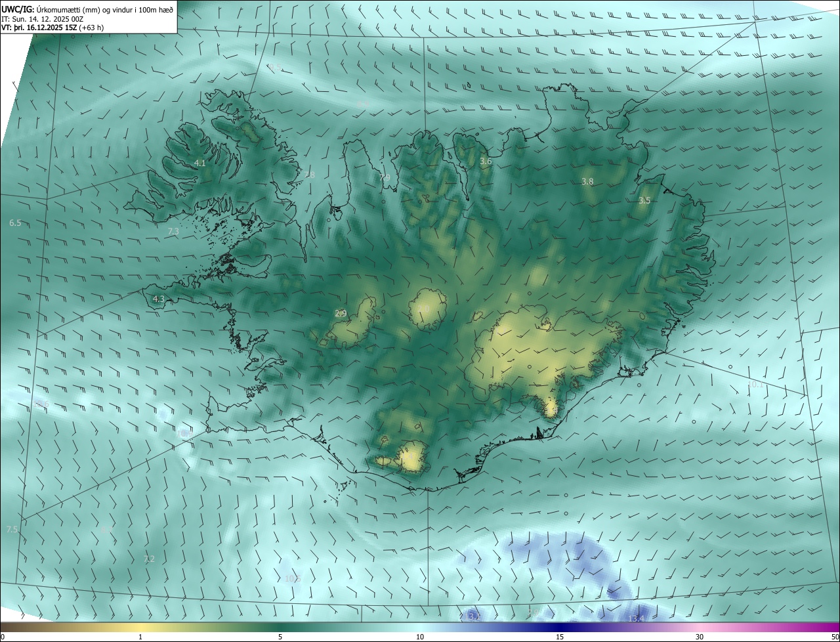Click the 7.3 value over Breiðafjörður bay
The height and width of the screenshot is (642, 840).
(173, 232)
